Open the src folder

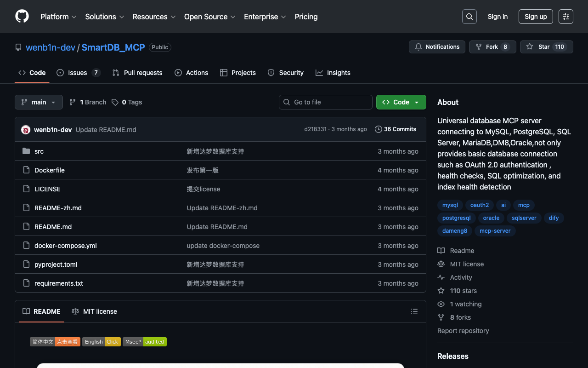click(x=39, y=151)
